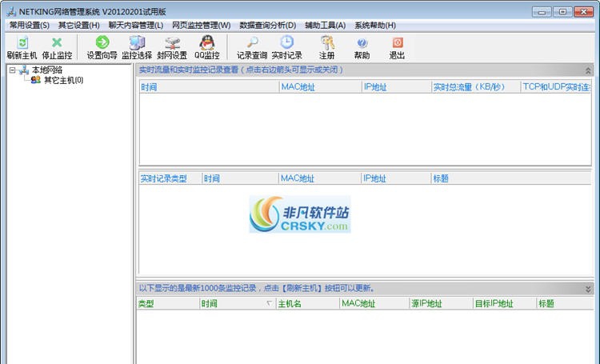600x364 pixels.
Task: Open the 网页监控管理(W) menu
Action: point(202,26)
